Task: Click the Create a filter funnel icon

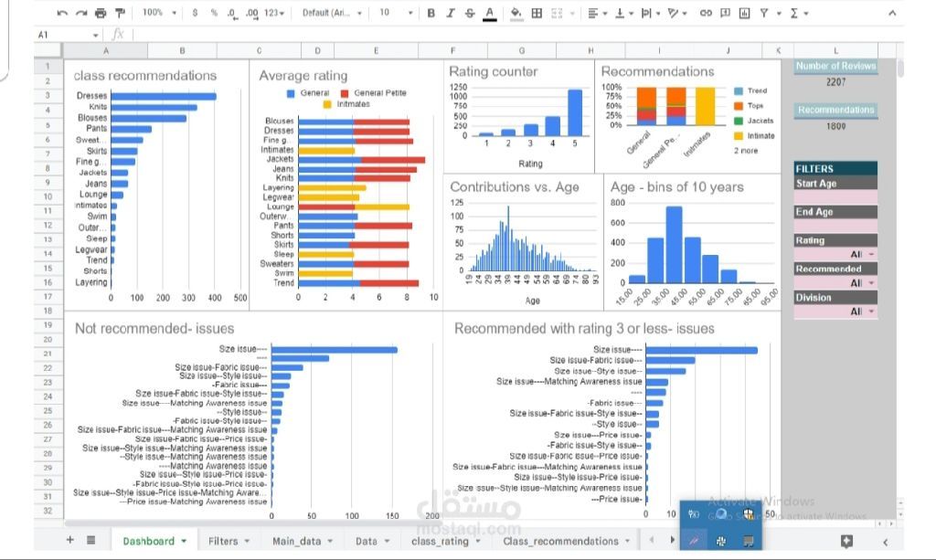Action: coord(764,13)
